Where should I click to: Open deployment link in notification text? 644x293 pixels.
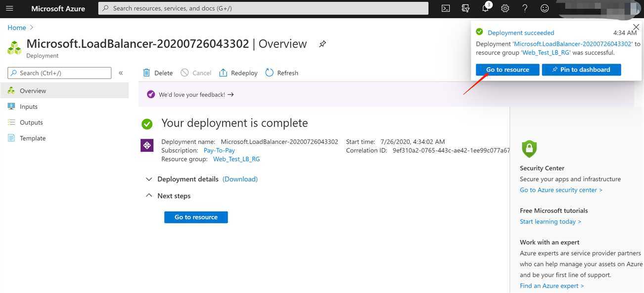click(x=573, y=44)
